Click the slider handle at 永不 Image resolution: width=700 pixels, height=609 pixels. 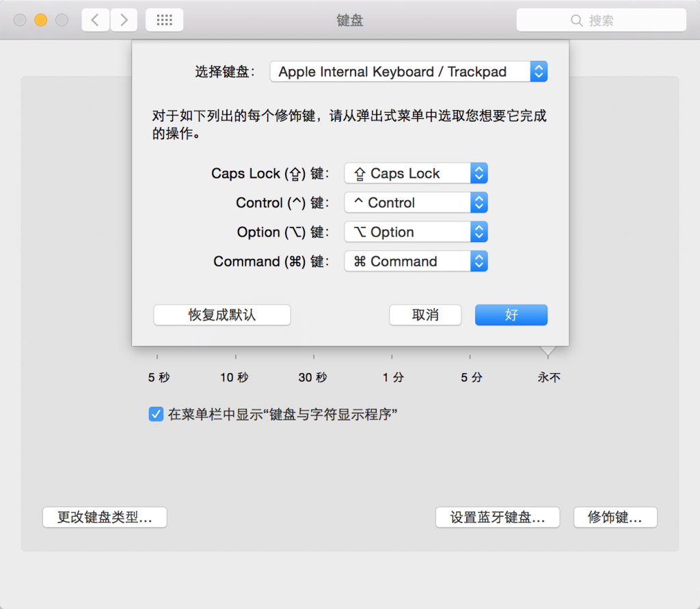point(548,350)
